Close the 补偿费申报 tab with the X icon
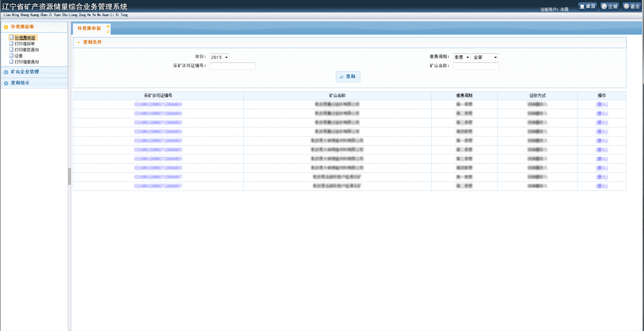This screenshot has width=644, height=331. (108, 27)
